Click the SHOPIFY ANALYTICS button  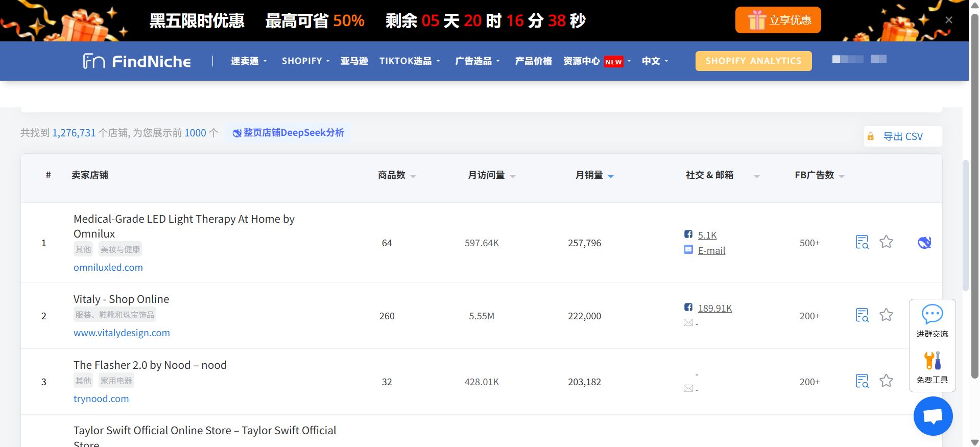tap(753, 61)
